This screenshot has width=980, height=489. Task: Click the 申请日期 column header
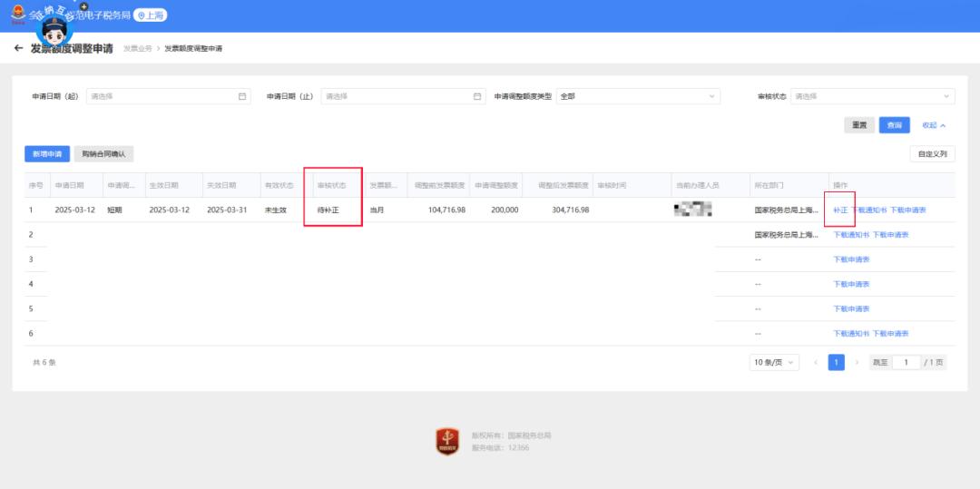coord(69,185)
